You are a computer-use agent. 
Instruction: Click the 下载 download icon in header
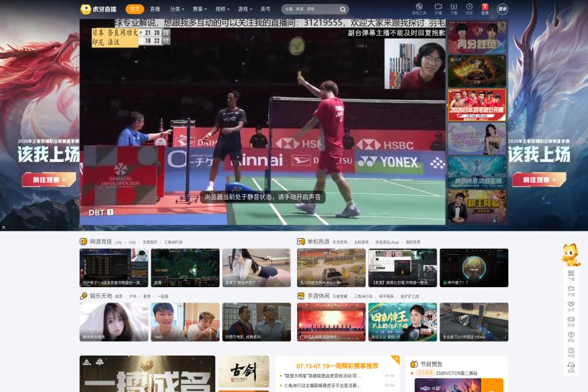[x=454, y=9]
